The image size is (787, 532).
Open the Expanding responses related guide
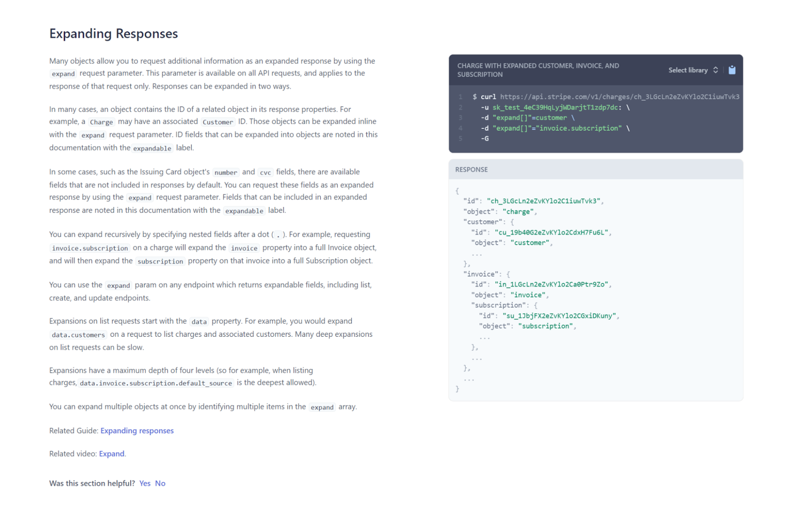137,430
